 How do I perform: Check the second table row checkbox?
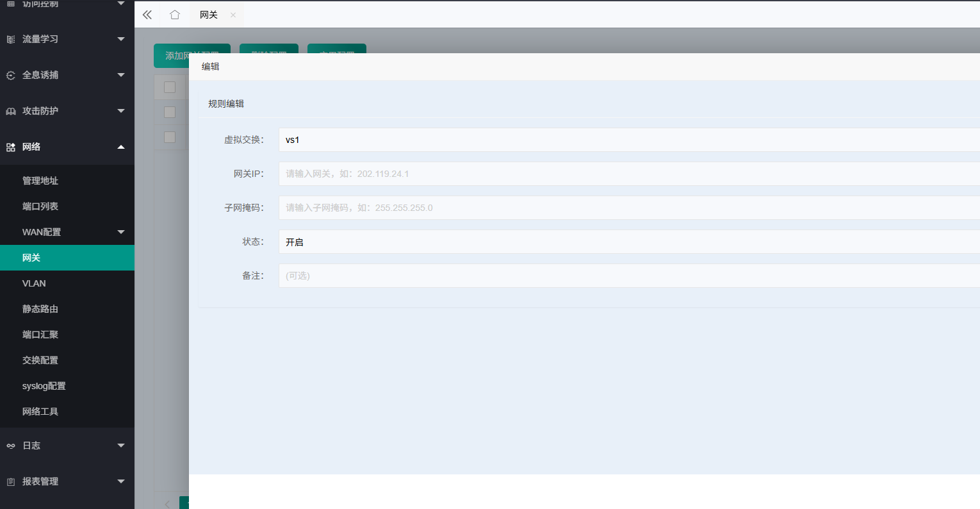170,137
